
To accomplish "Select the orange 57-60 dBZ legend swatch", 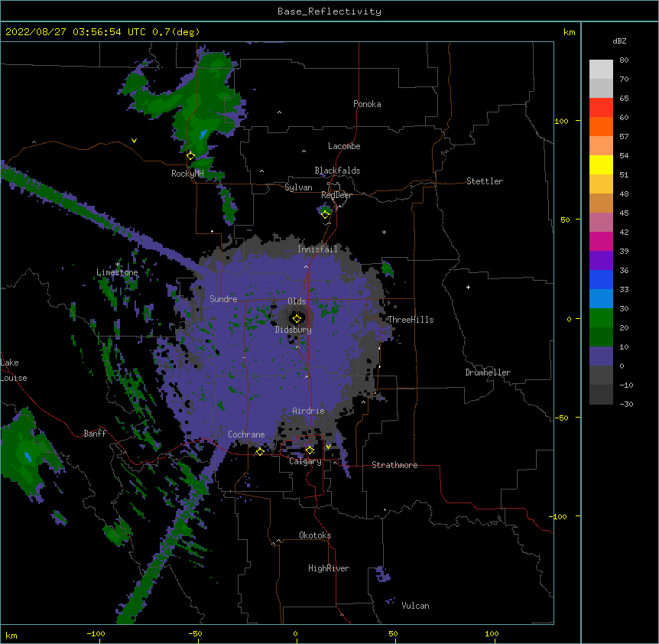I will pos(601,126).
